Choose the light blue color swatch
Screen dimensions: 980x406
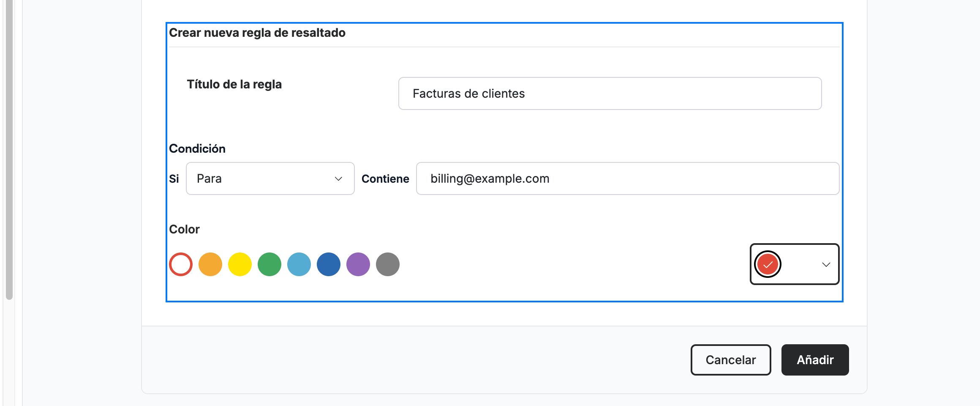tap(299, 264)
